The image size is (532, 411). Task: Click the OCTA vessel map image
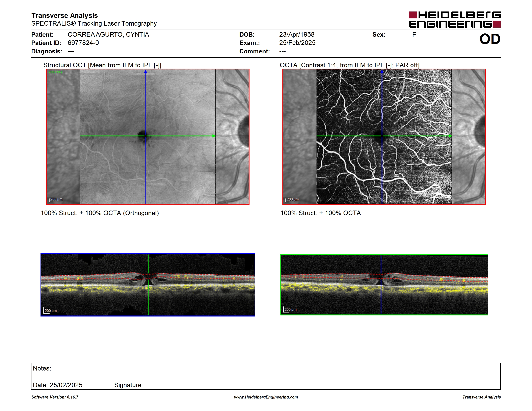point(384,137)
